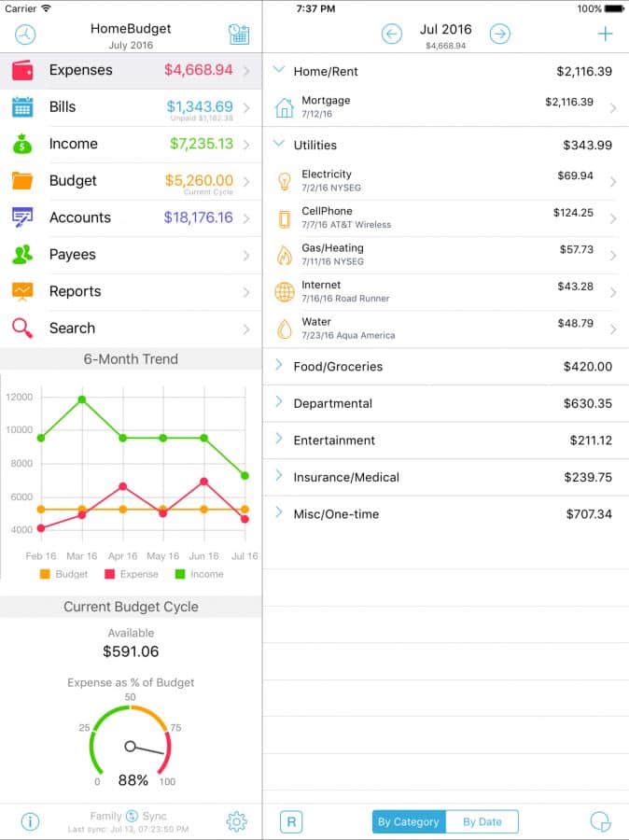
Task: Tap the plus icon to add expense
Action: point(605,35)
